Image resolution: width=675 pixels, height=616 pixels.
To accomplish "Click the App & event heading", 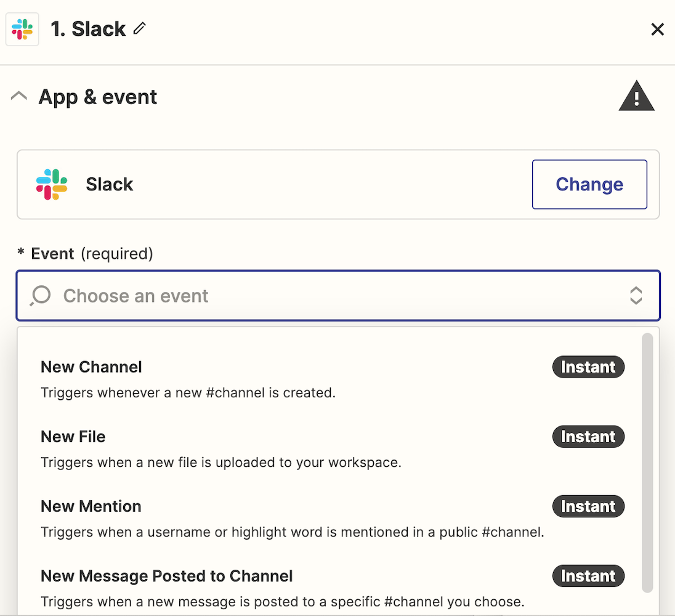I will coord(98,97).
